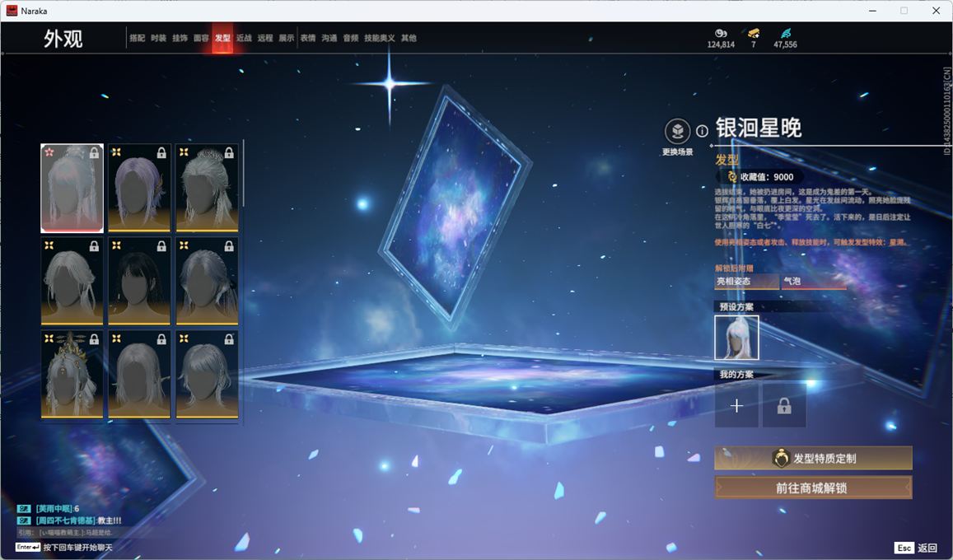Click the 收藏值: 9000 value
Screen dimensions: 953x560
click(x=766, y=177)
